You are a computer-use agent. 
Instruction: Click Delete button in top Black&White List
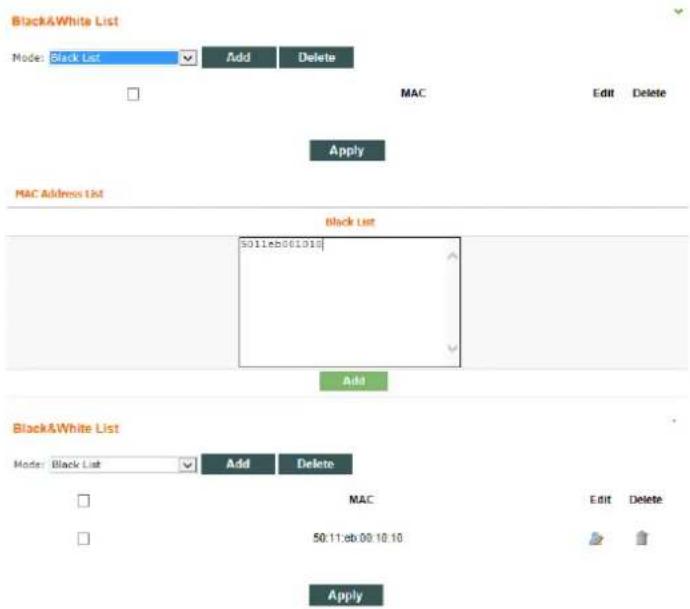tap(316, 57)
